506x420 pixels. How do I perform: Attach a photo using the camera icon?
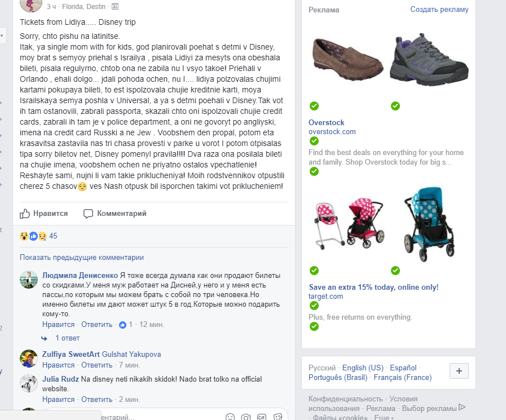[246, 417]
